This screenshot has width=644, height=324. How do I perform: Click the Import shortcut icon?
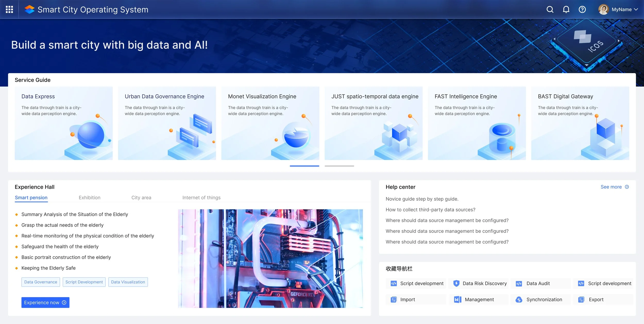(x=394, y=300)
